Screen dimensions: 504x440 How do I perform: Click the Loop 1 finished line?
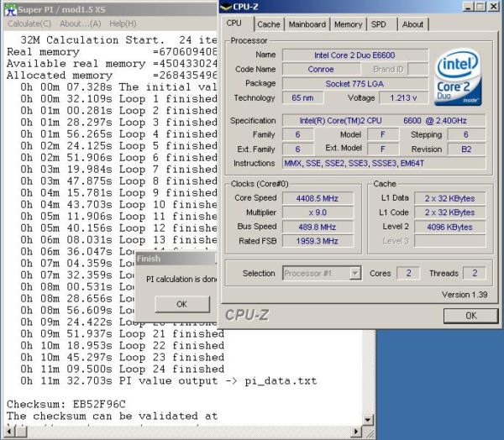[x=118, y=99]
